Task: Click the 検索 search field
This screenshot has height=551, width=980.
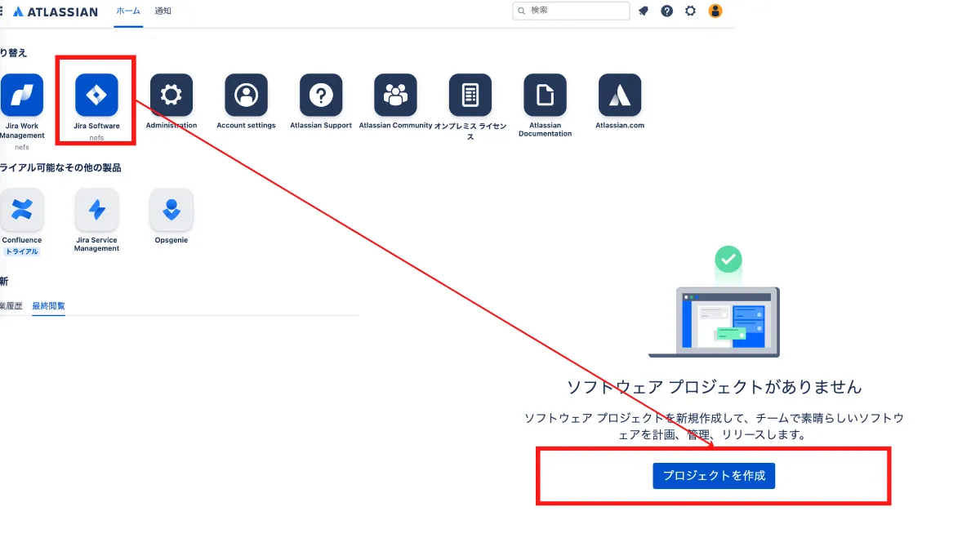Action: pos(571,11)
